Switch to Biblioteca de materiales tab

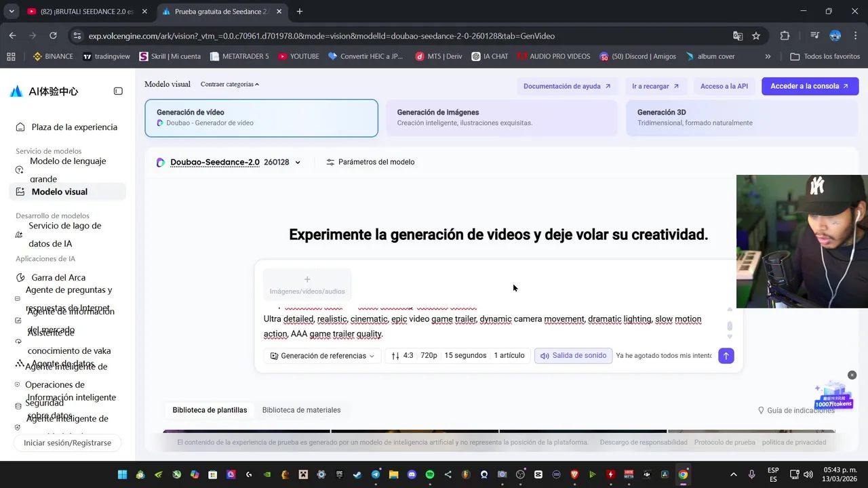(x=301, y=410)
